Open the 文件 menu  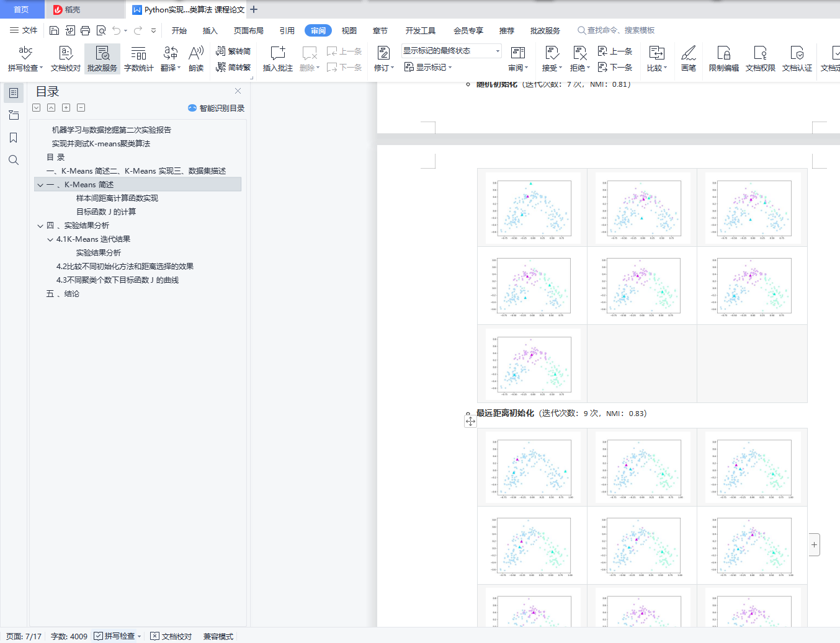pos(24,30)
